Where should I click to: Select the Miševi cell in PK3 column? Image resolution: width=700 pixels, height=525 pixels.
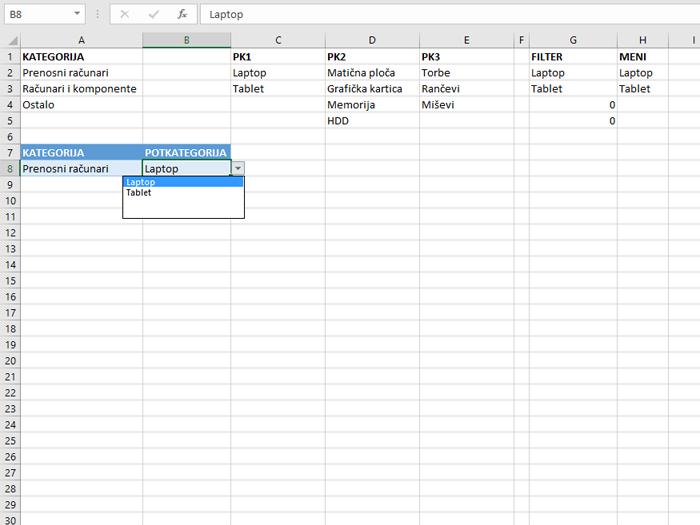point(464,105)
